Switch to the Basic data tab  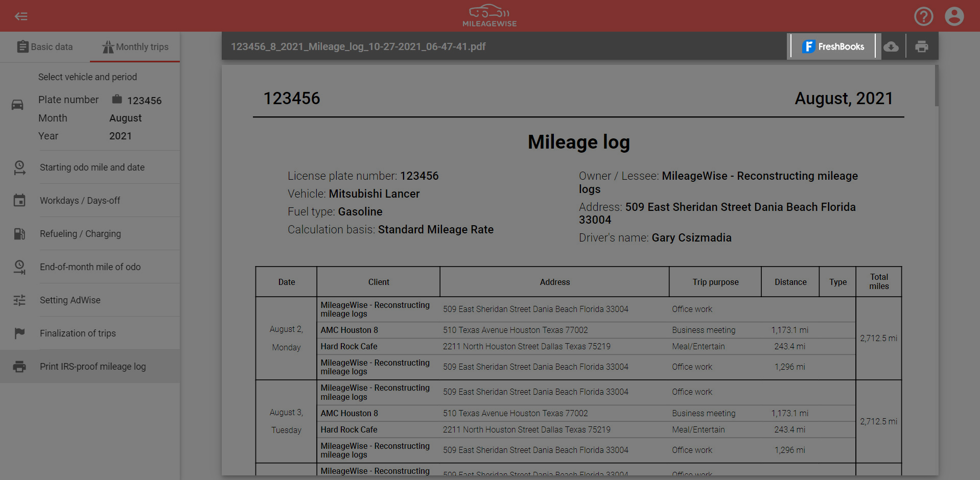point(45,46)
